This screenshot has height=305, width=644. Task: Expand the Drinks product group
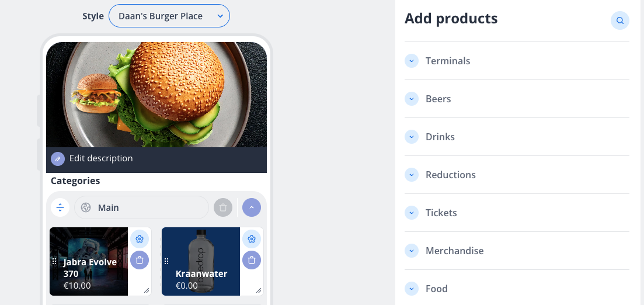click(412, 137)
